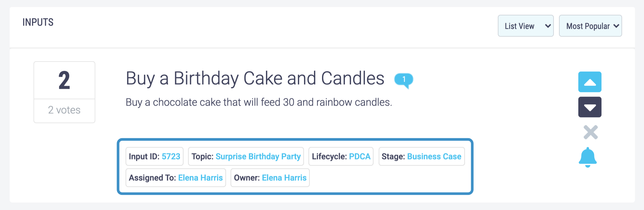The image size is (644, 210).
Task: Open the Business Case stage link
Action: coord(434,157)
